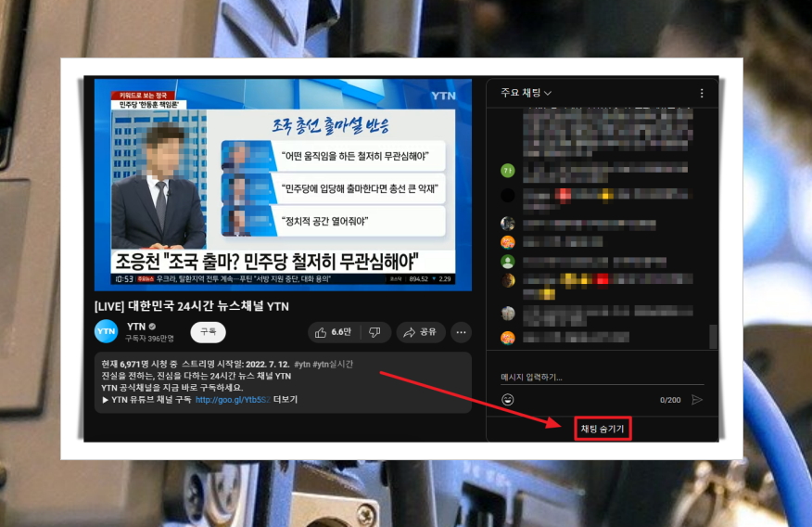The image size is (812, 527).
Task: Click the #ytn hashtag
Action: (x=302, y=365)
